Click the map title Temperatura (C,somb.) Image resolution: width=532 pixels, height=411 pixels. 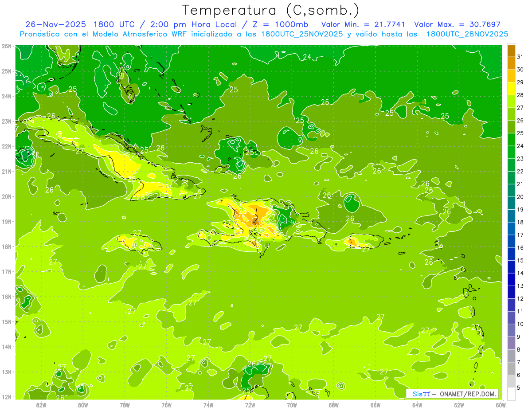tap(270, 10)
